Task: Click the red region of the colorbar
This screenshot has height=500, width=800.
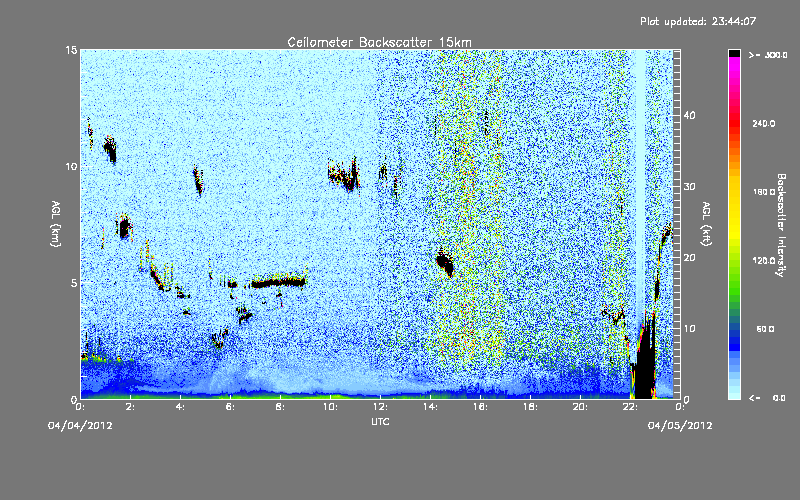Action: pyautogui.click(x=734, y=122)
